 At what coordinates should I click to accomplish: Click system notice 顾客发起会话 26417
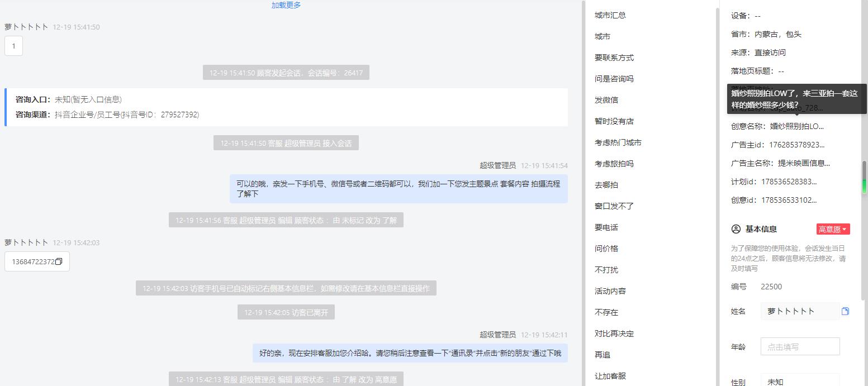point(286,73)
